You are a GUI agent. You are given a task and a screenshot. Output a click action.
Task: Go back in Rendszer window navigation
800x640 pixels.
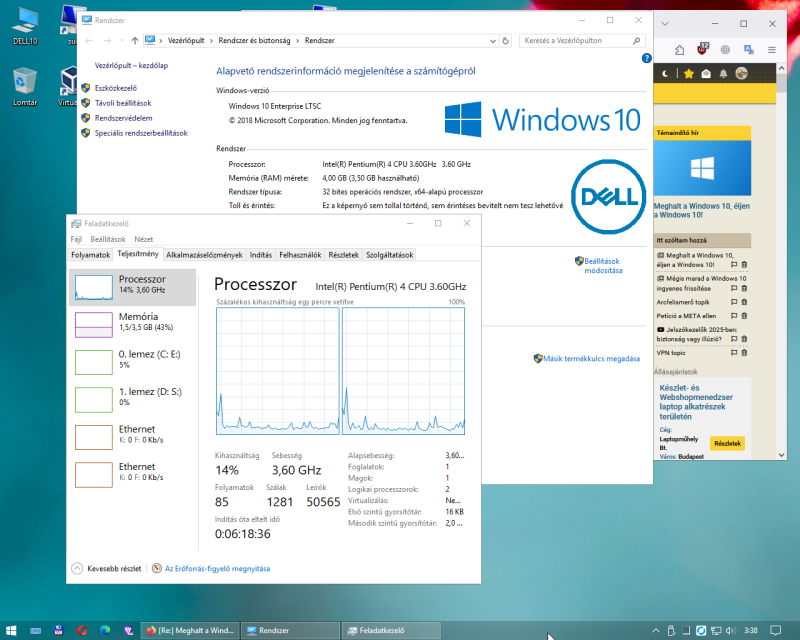(89, 40)
